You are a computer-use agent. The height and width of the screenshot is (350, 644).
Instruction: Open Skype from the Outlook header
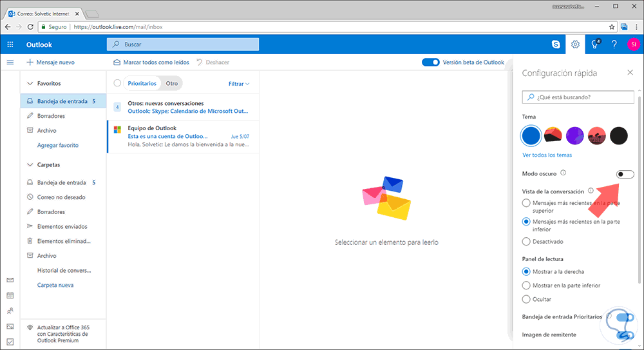(556, 44)
